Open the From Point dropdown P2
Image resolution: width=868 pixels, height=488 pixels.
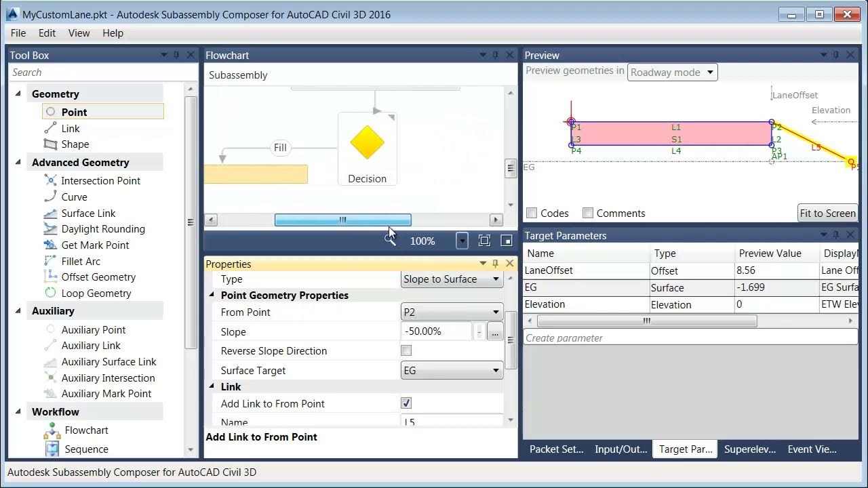pos(452,312)
